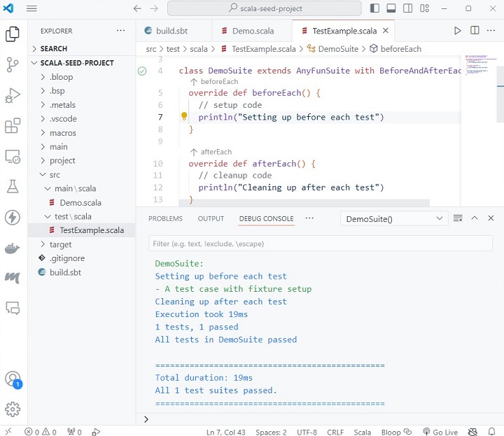Screen dimensions: 504x436
Task: Open the Metals view icon
Action: click(x=13, y=278)
